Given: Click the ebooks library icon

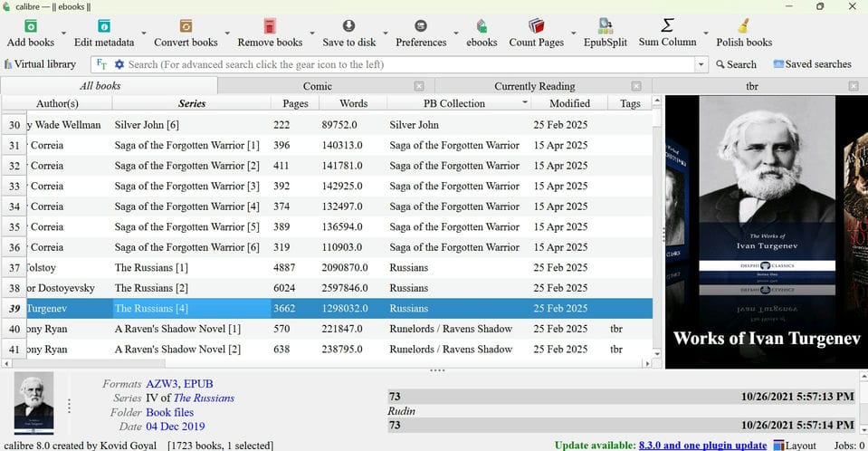Looking at the screenshot, I should coord(482,26).
